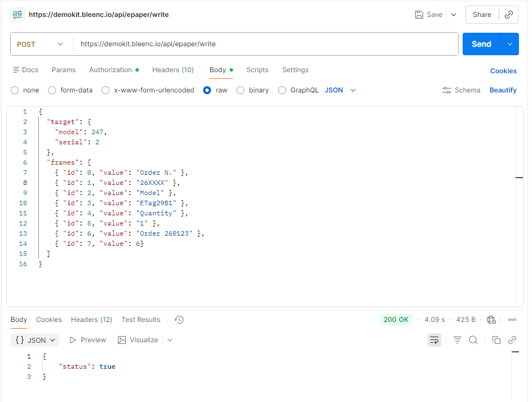532x402 pixels.
Task: Send the epaper write request
Action: [481, 44]
